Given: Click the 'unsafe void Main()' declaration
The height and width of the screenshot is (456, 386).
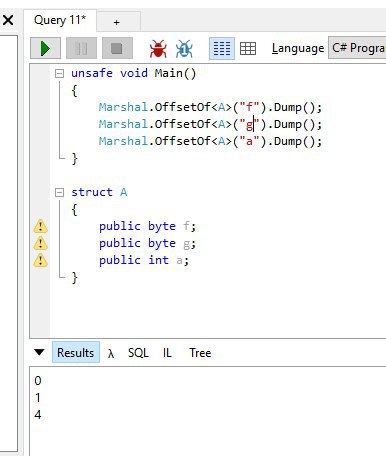Looking at the screenshot, I should click(134, 73).
